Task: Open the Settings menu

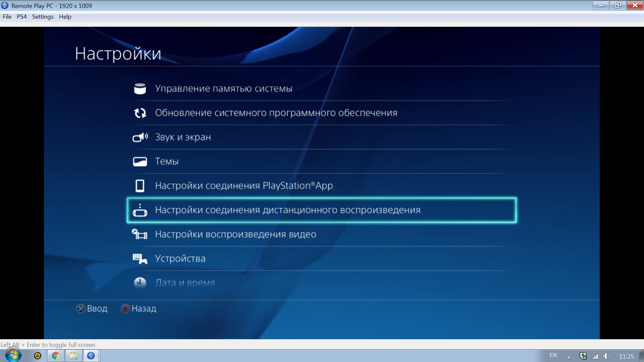Action: (43, 17)
